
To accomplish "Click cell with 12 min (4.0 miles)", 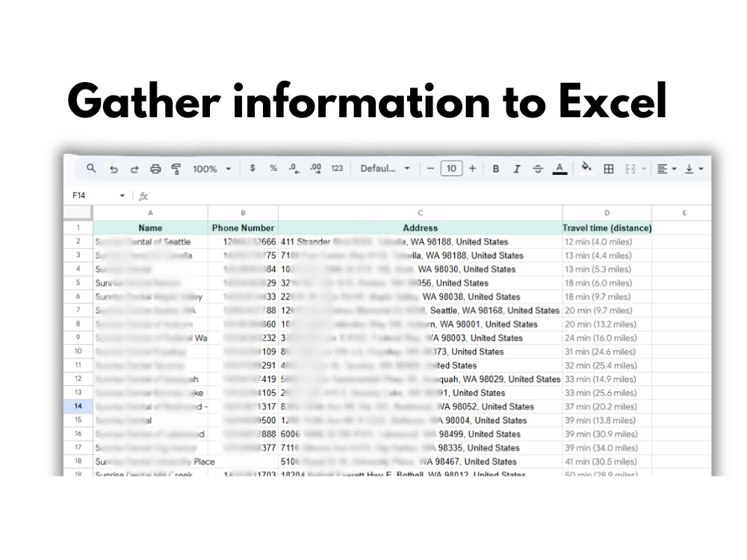I will pyautogui.click(x=607, y=242).
